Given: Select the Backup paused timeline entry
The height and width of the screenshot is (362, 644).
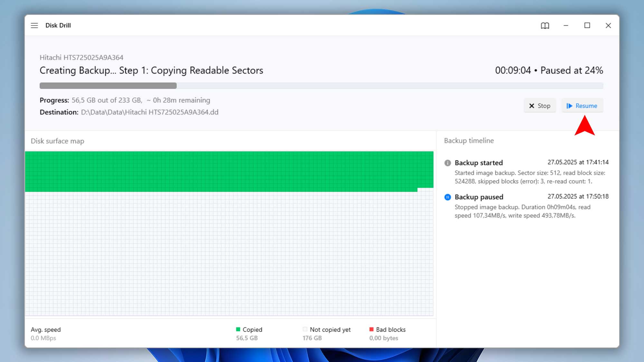Looking at the screenshot, I should (526, 206).
